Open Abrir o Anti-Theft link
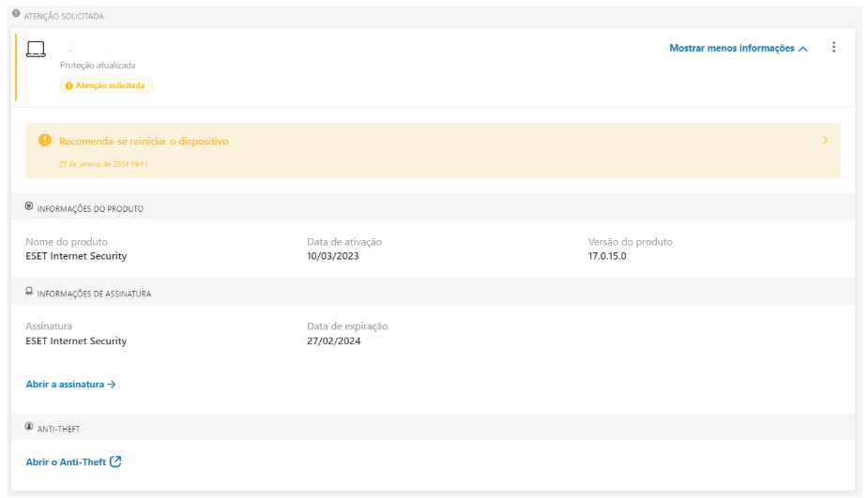 click(x=66, y=461)
